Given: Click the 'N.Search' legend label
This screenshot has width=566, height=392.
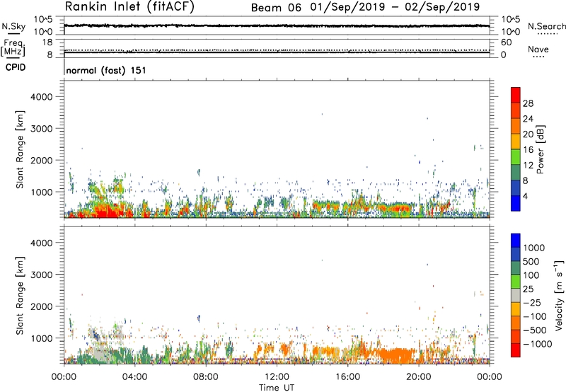Looking at the screenshot, I should coord(546,26).
